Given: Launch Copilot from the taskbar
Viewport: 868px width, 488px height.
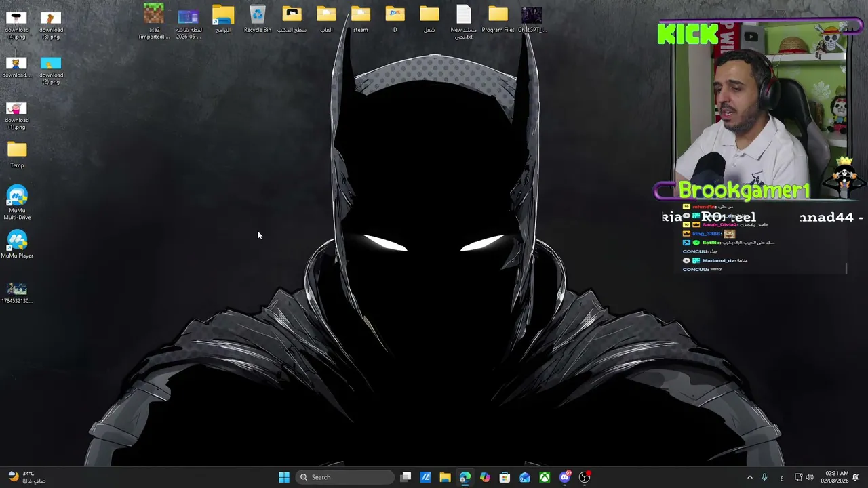Looking at the screenshot, I should [x=485, y=477].
